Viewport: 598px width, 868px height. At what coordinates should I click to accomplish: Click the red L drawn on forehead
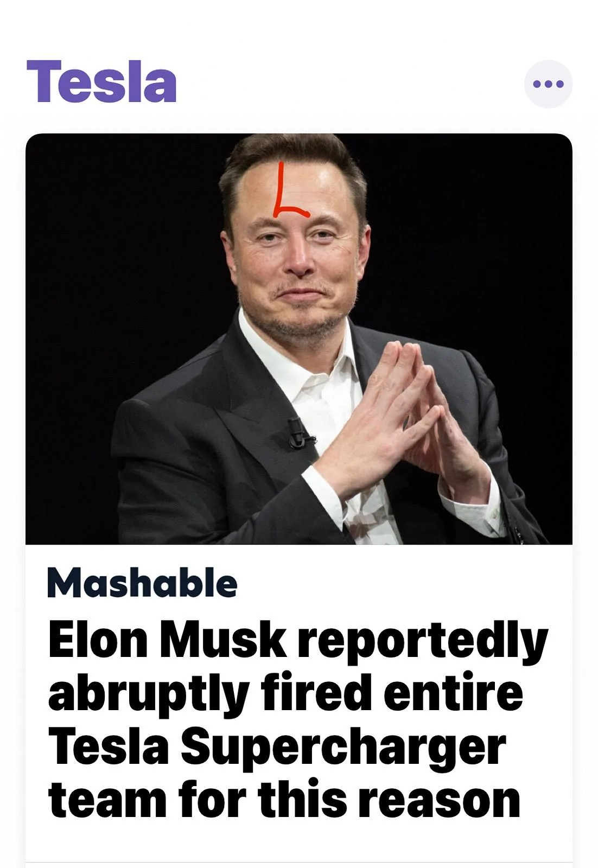(x=289, y=190)
